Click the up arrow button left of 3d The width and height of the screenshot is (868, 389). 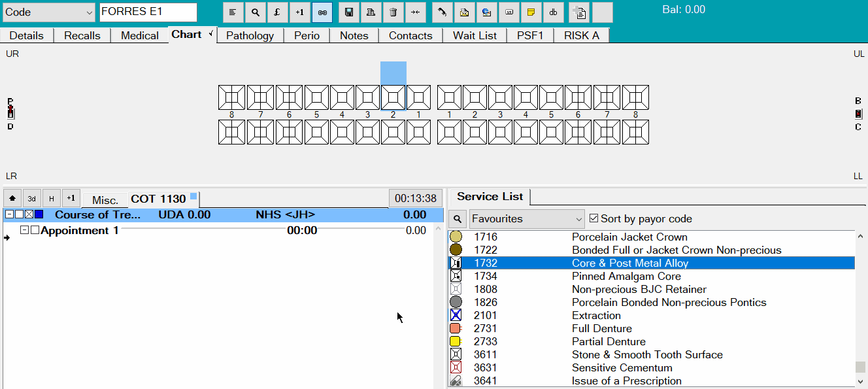tap(12, 199)
